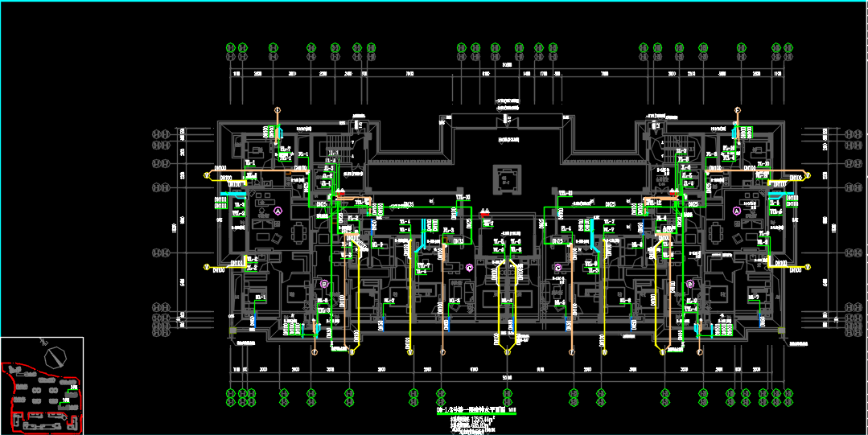Select orange pipe outlet circle at top left
The image size is (868, 435).
tap(278, 110)
